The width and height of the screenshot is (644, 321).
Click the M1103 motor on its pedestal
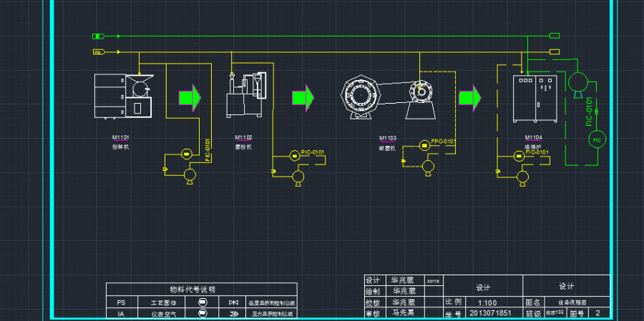pyautogui.click(x=421, y=99)
